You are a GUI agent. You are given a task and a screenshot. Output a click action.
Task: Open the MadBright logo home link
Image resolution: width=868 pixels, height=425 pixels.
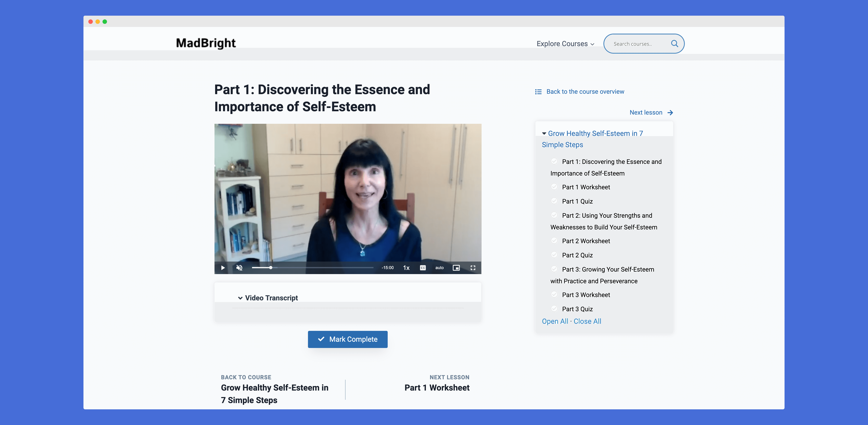(x=206, y=43)
